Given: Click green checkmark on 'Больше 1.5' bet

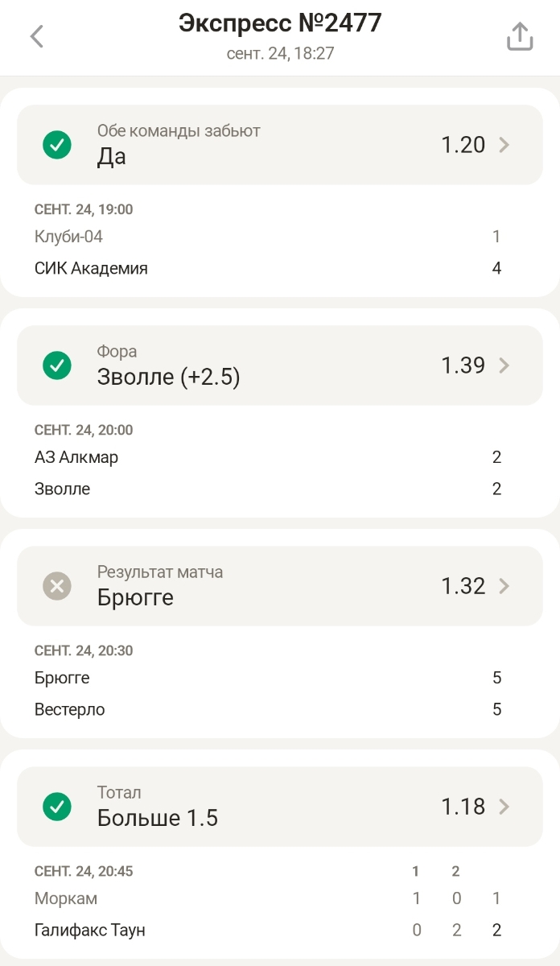Looking at the screenshot, I should pyautogui.click(x=57, y=807).
